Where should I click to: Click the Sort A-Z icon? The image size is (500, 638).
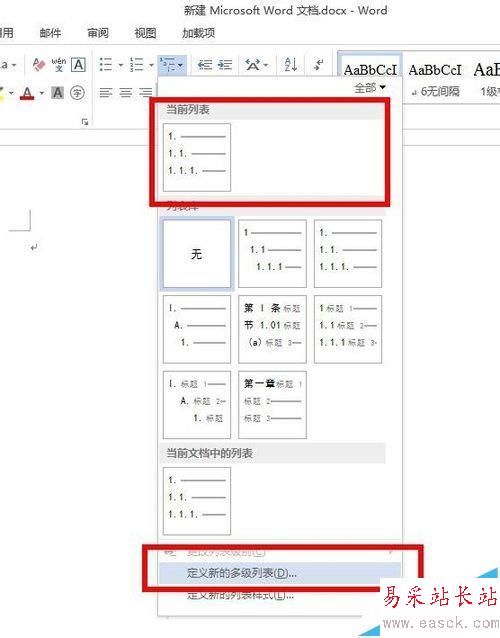[x=290, y=65]
